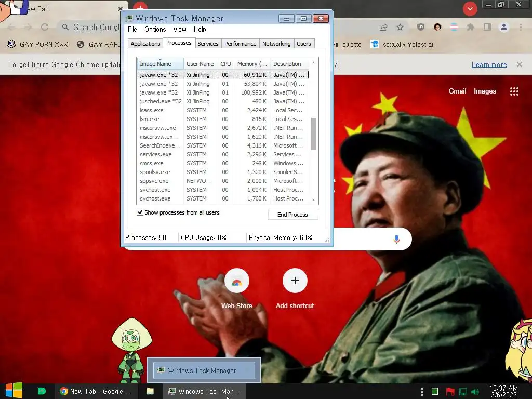532x399 pixels.
Task: Open the File menu in Task Manager
Action: tap(132, 30)
